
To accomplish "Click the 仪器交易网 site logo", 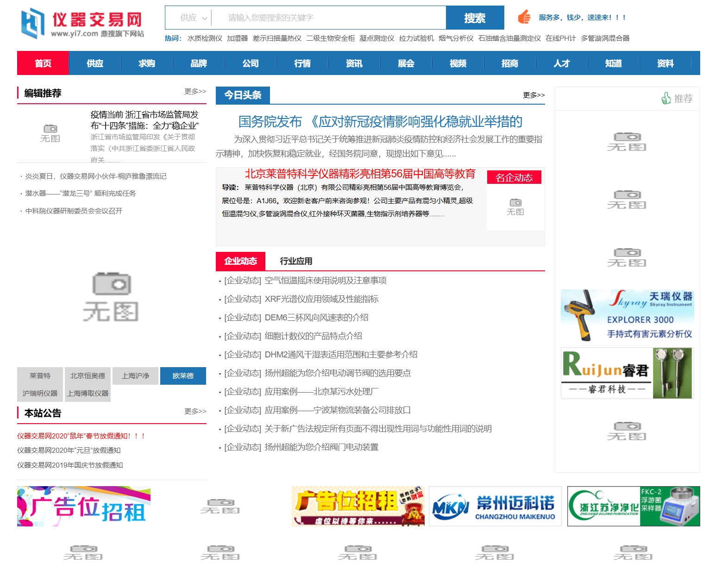I will 82,23.
